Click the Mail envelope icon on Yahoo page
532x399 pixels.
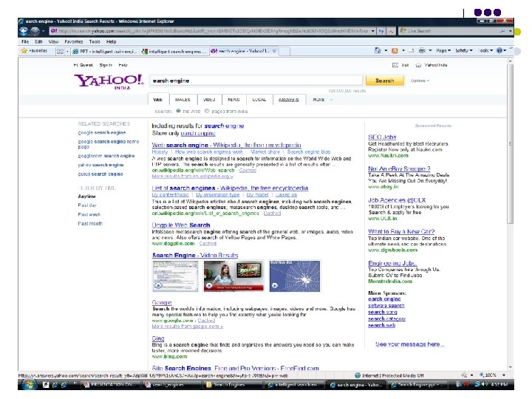coord(395,65)
